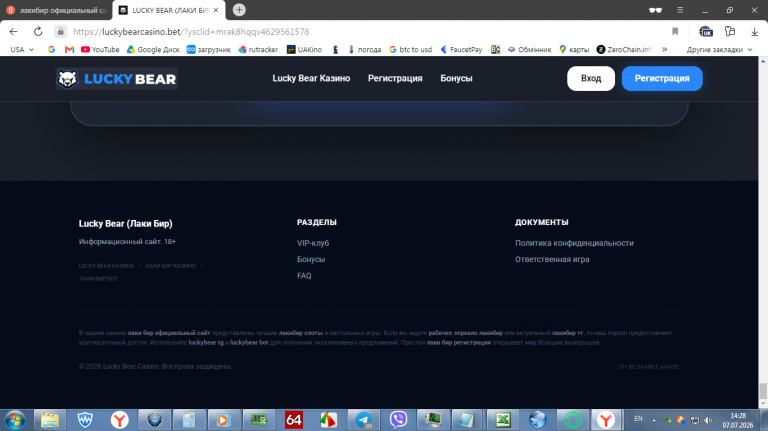Open the Lucky Bear Казино menu item
768x431 pixels.
coord(311,78)
